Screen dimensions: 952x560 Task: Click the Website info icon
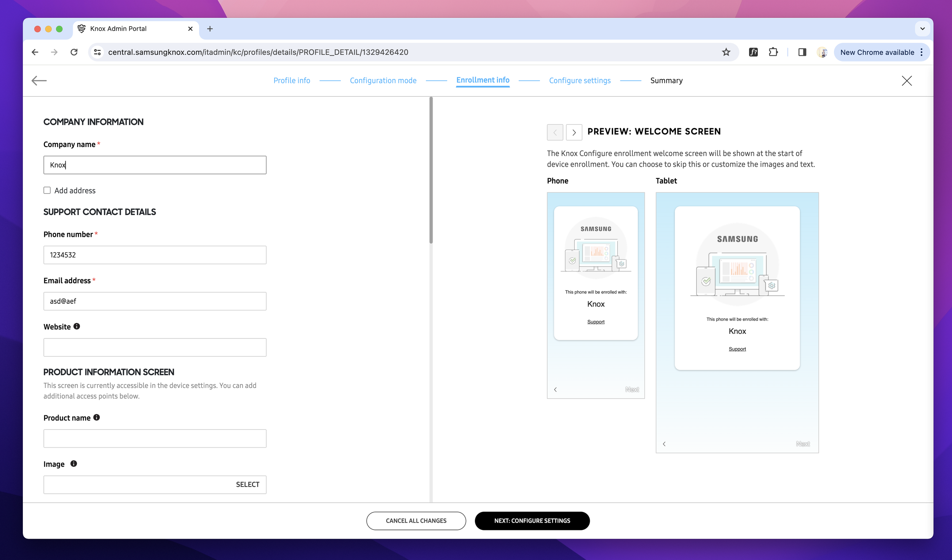[77, 326]
